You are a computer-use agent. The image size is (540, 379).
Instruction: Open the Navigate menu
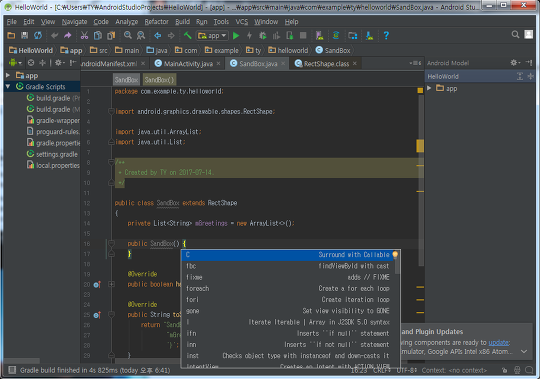click(74, 22)
